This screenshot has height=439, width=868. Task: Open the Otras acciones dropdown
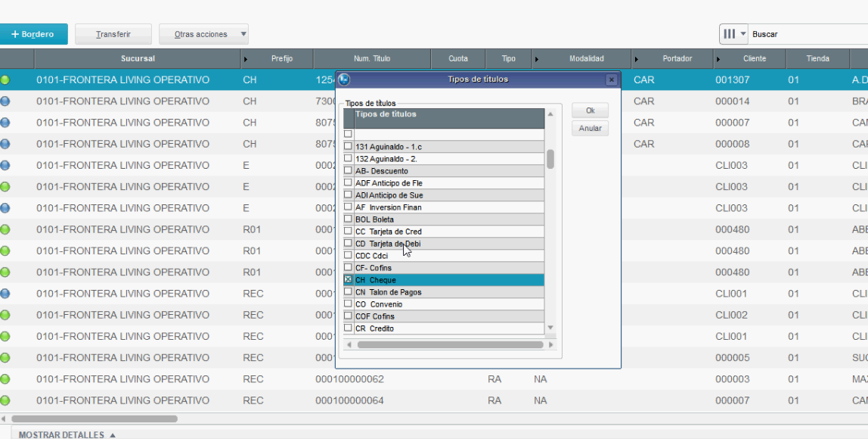pos(203,34)
